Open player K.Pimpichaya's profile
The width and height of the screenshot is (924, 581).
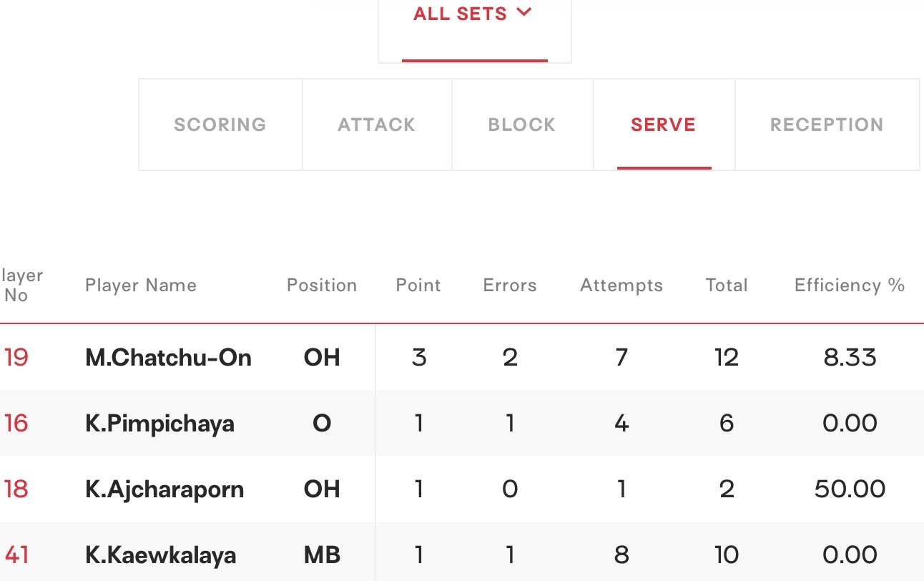[159, 424]
